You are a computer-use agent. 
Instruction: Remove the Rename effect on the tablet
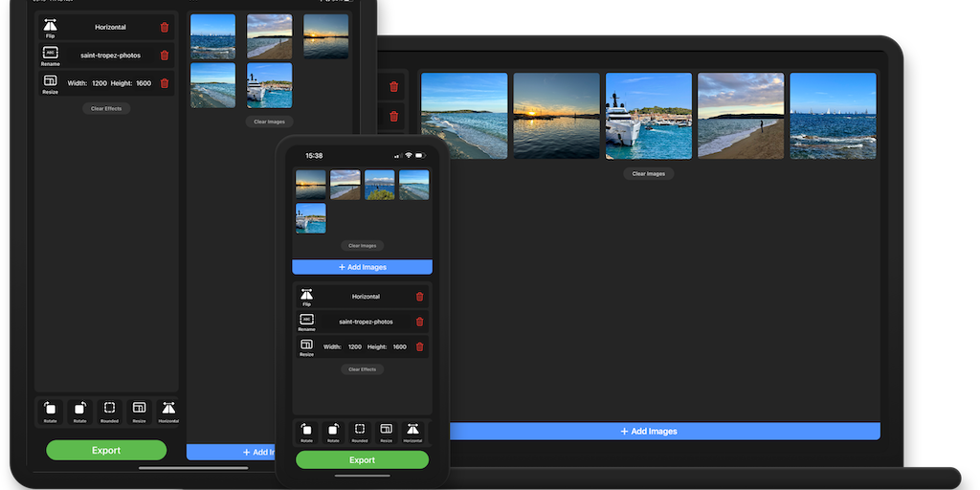tap(164, 56)
